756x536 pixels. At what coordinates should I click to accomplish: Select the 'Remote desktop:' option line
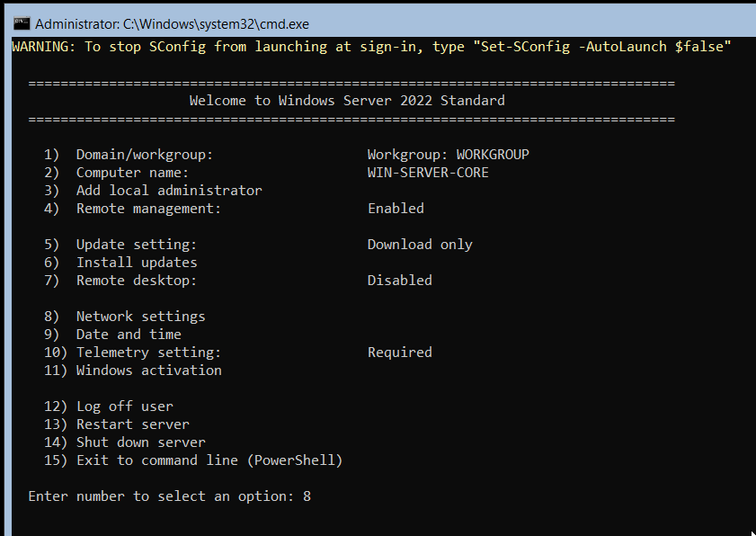(x=120, y=281)
